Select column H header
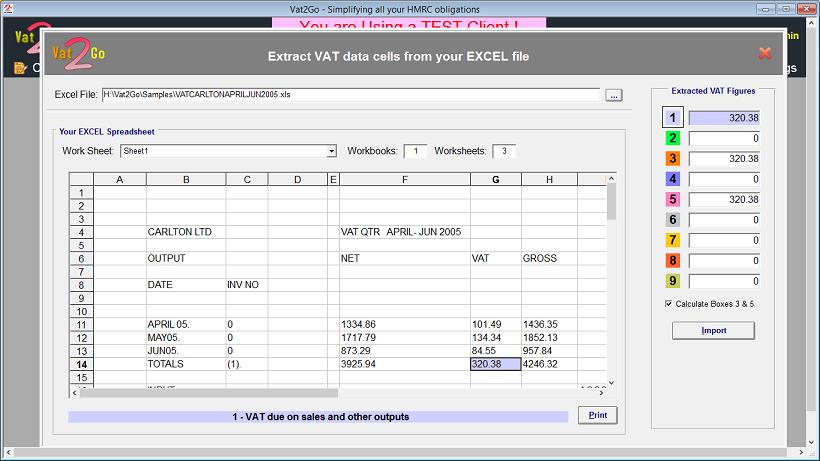Viewport: 820px width, 461px height. coord(549,179)
